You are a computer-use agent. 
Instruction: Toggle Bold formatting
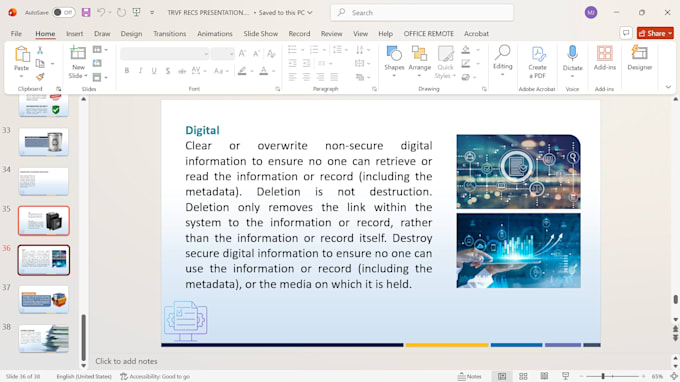(127, 71)
